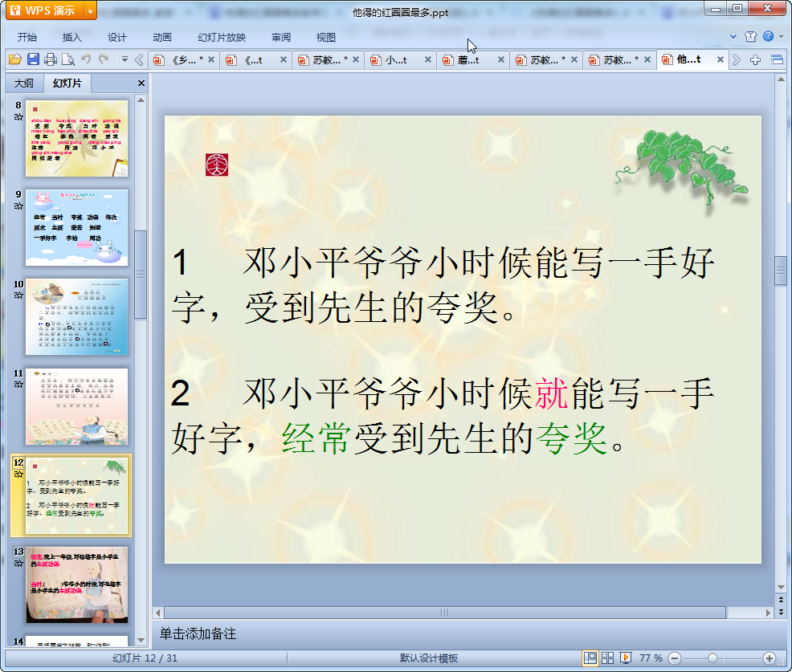Go to previous slide double-arrow button
792x672 pixels.
pyautogui.click(x=781, y=600)
